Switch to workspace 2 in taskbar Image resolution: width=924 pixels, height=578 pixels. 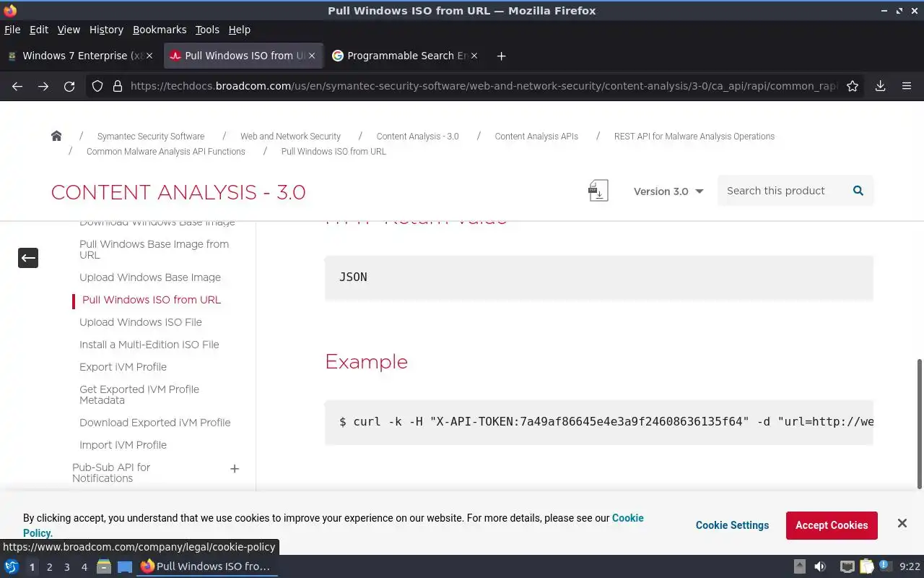tap(49, 567)
